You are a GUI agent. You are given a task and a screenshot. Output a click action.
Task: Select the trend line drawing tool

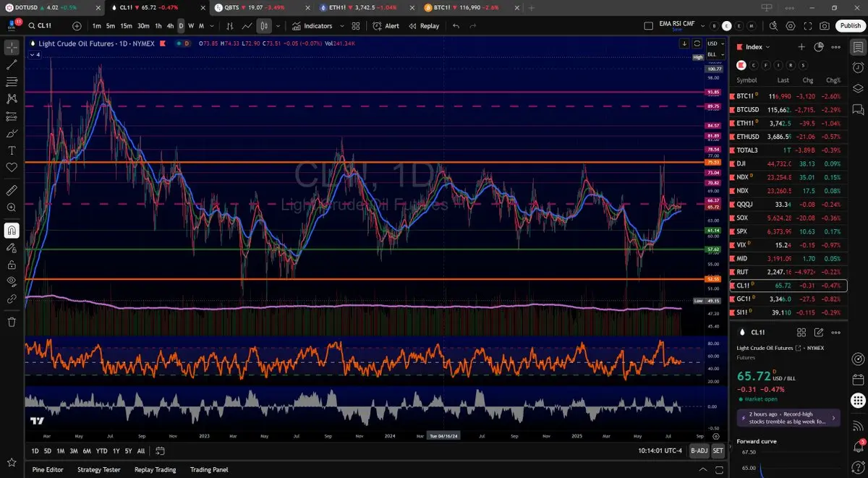(x=12, y=65)
